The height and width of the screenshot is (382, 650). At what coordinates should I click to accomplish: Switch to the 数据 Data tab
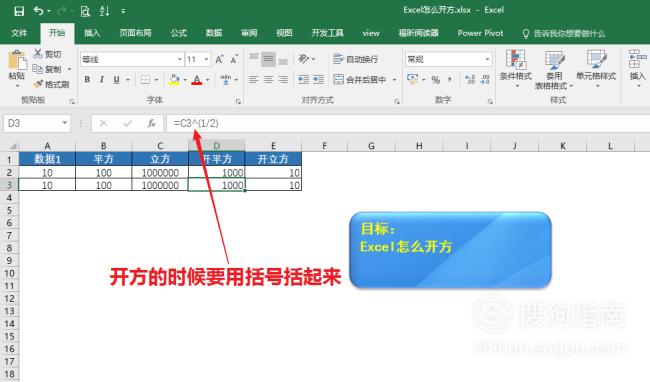(214, 33)
